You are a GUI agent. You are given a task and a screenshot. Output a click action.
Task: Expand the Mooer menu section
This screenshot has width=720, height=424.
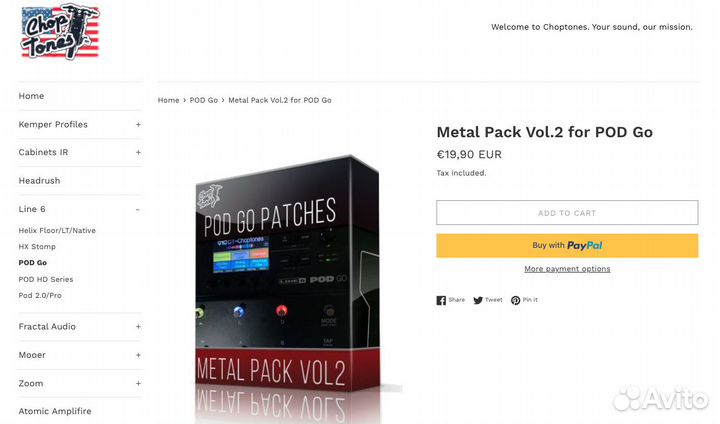138,355
